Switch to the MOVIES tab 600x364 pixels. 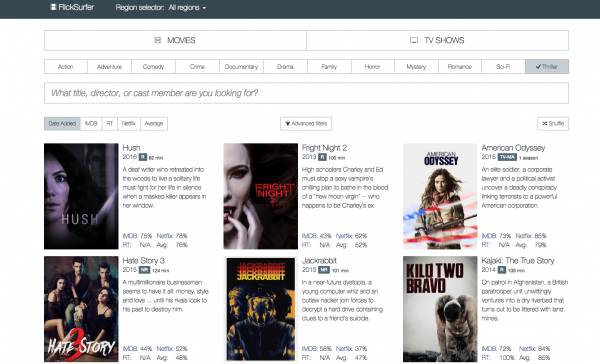pos(175,40)
